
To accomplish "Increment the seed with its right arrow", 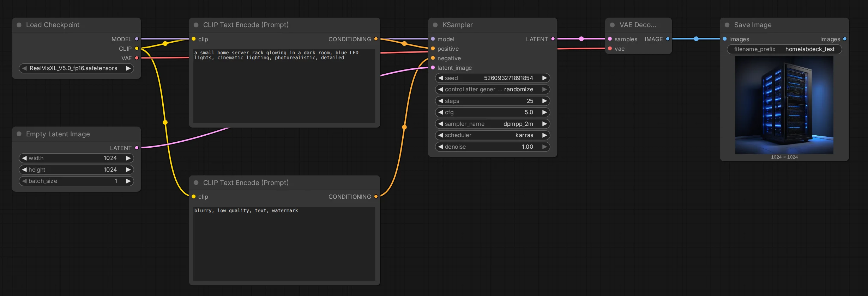I will [544, 78].
